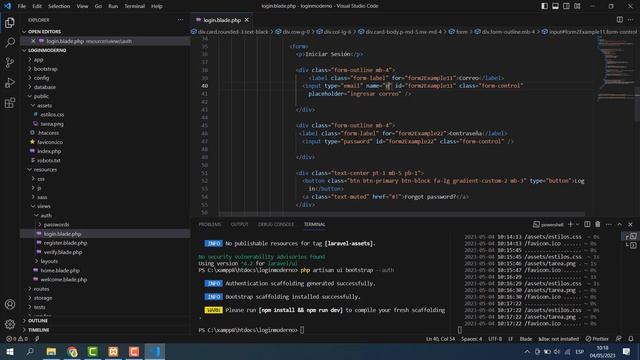Viewport: 640px width, 360px height.
Task: Open File Explorer from taskbar
Action: tap(51, 351)
